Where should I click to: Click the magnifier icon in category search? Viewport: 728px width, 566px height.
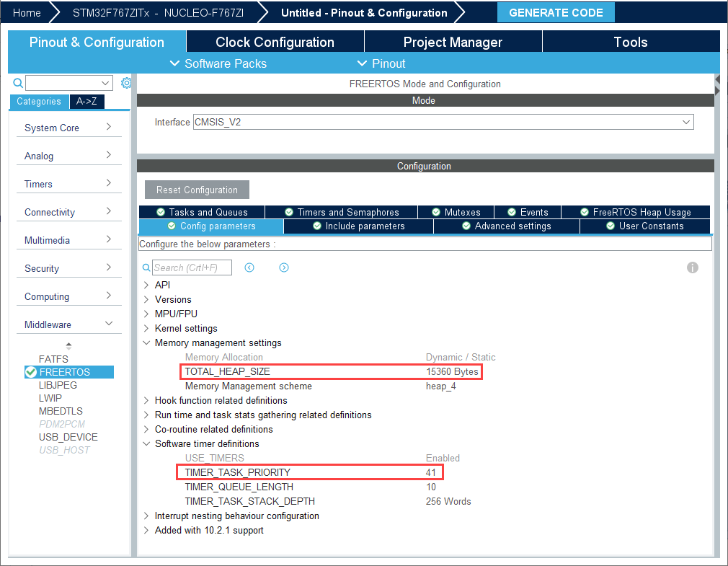(18, 83)
